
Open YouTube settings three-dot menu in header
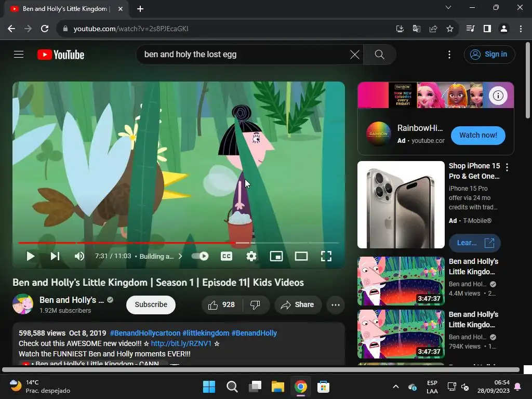pyautogui.click(x=449, y=54)
